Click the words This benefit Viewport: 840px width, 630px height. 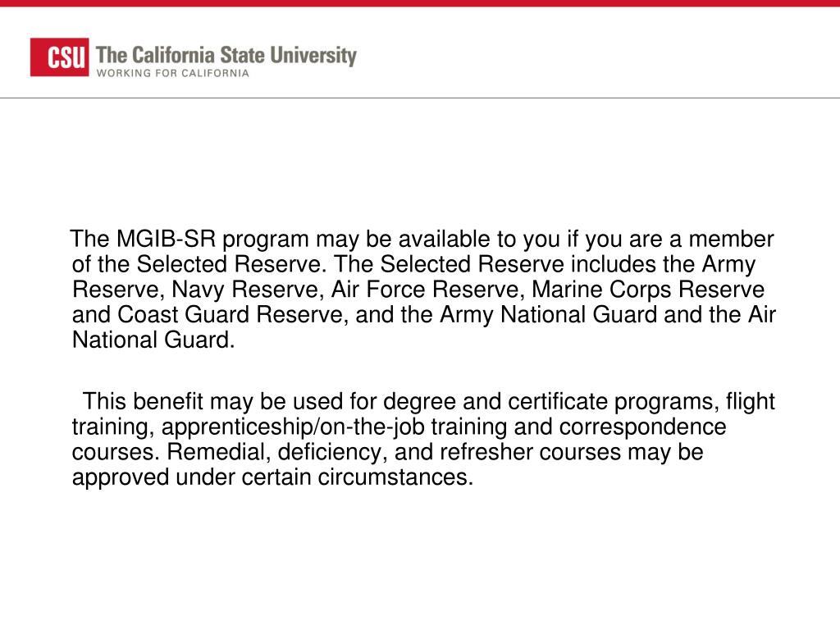(143, 402)
